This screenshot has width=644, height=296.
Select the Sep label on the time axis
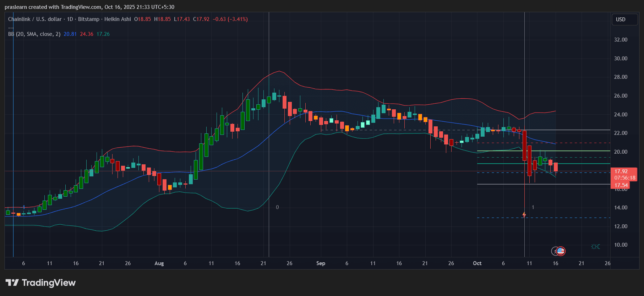[321, 263]
